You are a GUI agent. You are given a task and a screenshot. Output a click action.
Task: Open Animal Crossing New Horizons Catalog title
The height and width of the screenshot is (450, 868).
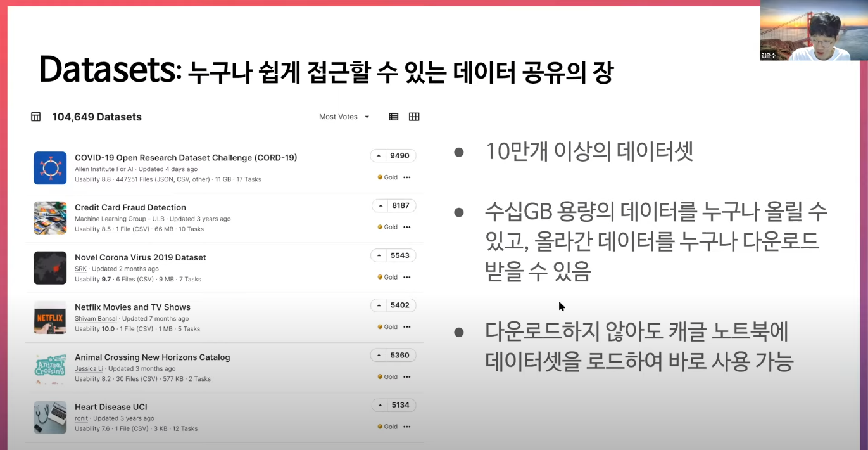coord(153,357)
